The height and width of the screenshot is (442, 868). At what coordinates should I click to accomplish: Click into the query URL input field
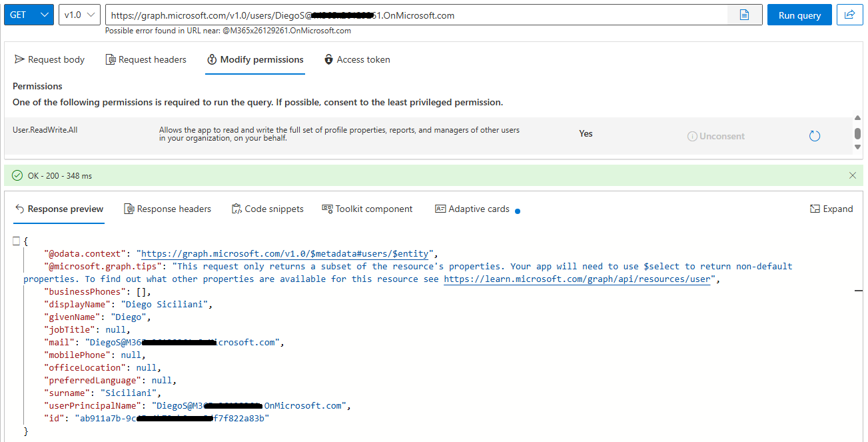[x=416, y=15]
